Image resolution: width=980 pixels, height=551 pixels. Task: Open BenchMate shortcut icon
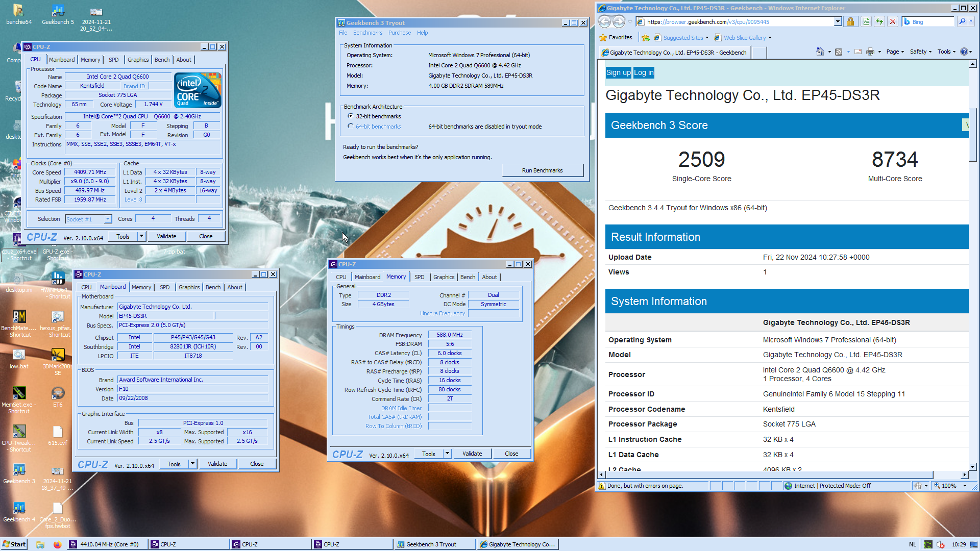[19, 323]
